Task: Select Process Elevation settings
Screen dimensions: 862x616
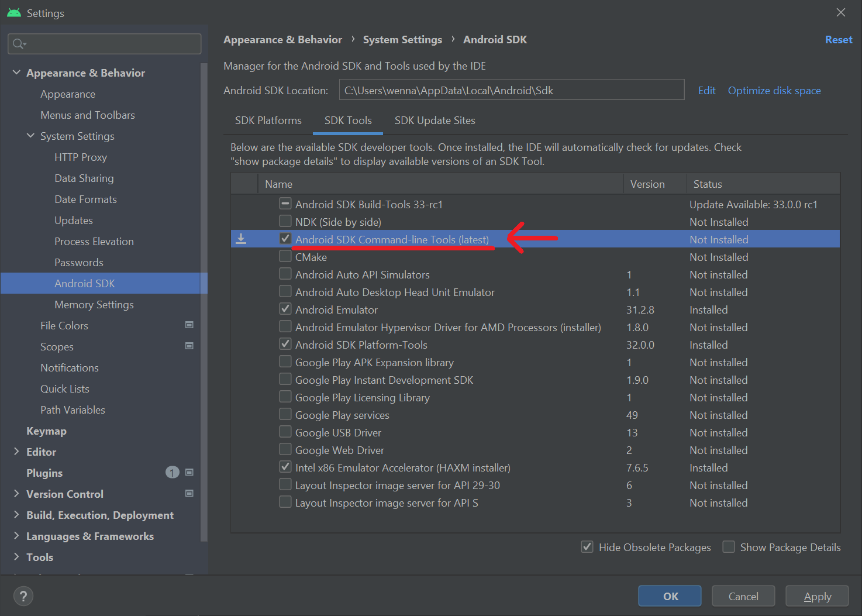Action: point(94,242)
